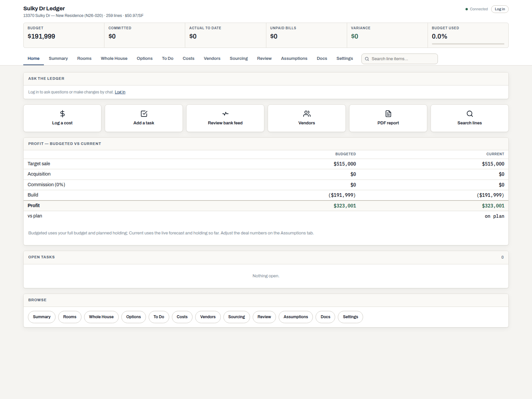This screenshot has width=532, height=399.
Task: Open the Review bank feed pulse icon
Action: (225, 114)
